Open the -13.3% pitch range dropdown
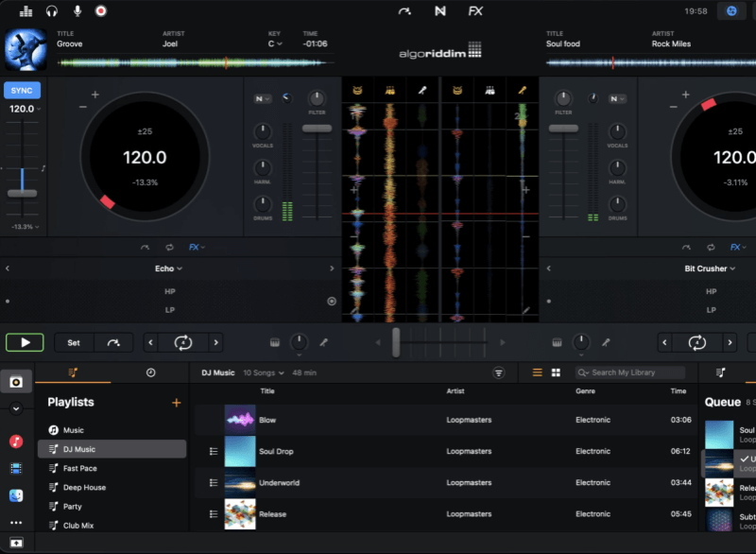The image size is (756, 554). [x=26, y=227]
